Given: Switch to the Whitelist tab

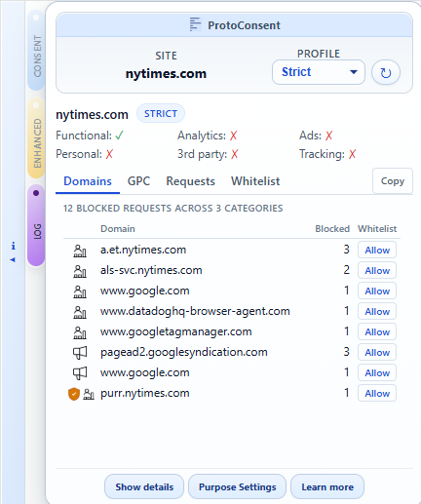Looking at the screenshot, I should (x=255, y=181).
